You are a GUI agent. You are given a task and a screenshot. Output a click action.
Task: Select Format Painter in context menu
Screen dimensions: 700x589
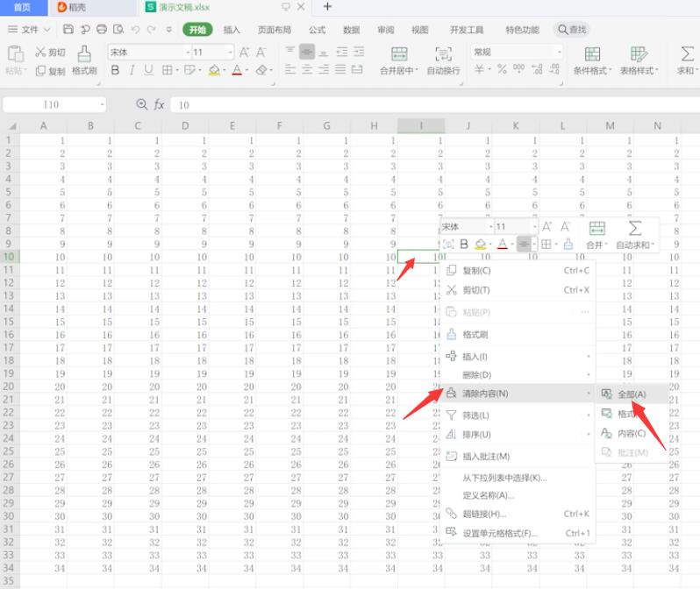(518, 334)
